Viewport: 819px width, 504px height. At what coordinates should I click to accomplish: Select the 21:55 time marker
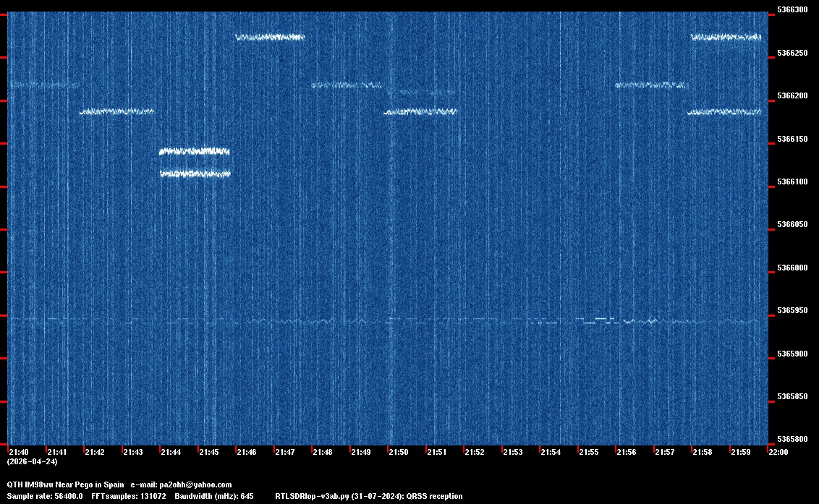(588, 452)
